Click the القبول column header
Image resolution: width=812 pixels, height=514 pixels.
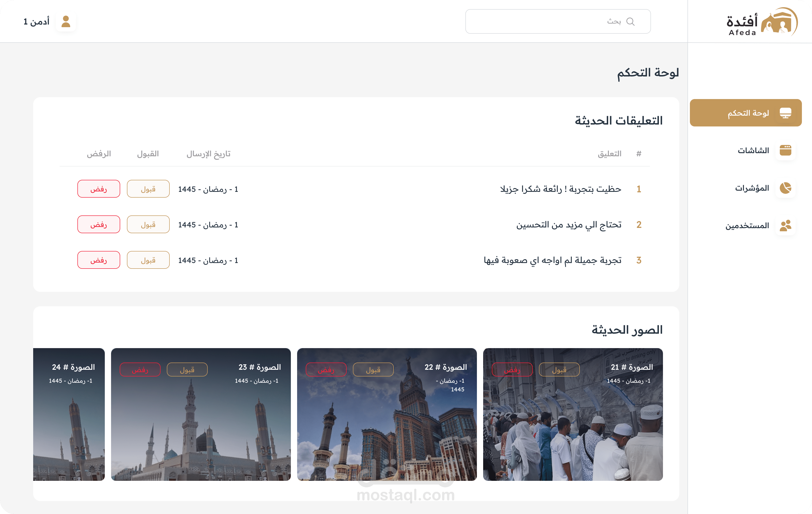click(x=148, y=154)
